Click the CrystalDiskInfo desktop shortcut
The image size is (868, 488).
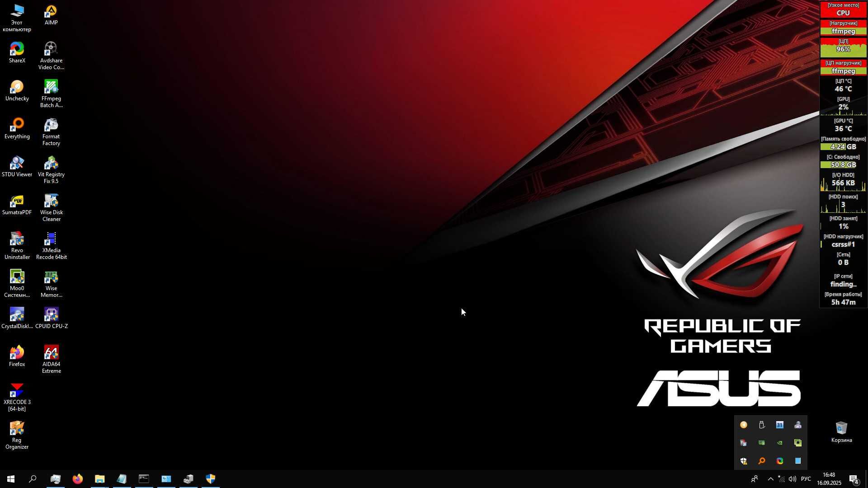point(17,319)
